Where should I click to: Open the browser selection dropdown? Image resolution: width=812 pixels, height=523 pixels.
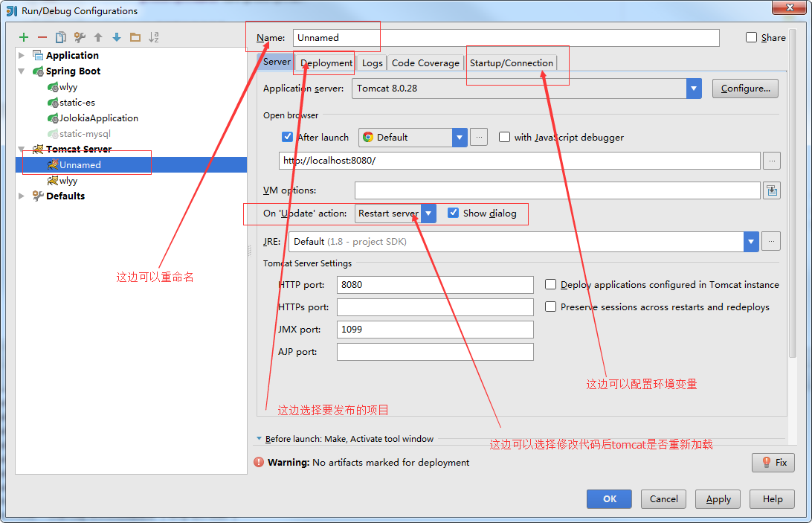460,138
